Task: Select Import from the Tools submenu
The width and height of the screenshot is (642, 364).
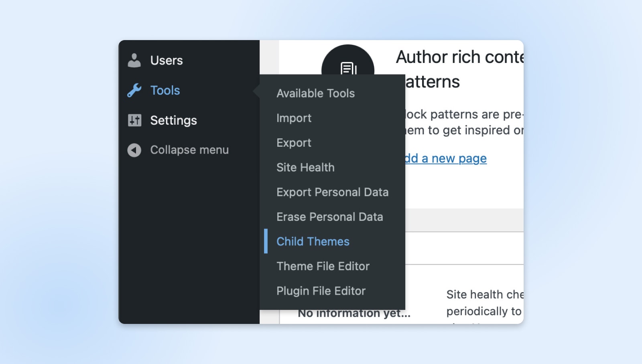Action: click(293, 118)
